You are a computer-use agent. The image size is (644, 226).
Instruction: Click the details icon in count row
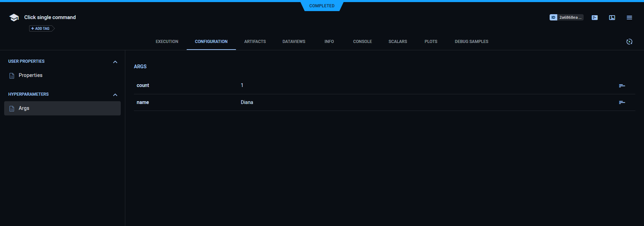click(622, 86)
